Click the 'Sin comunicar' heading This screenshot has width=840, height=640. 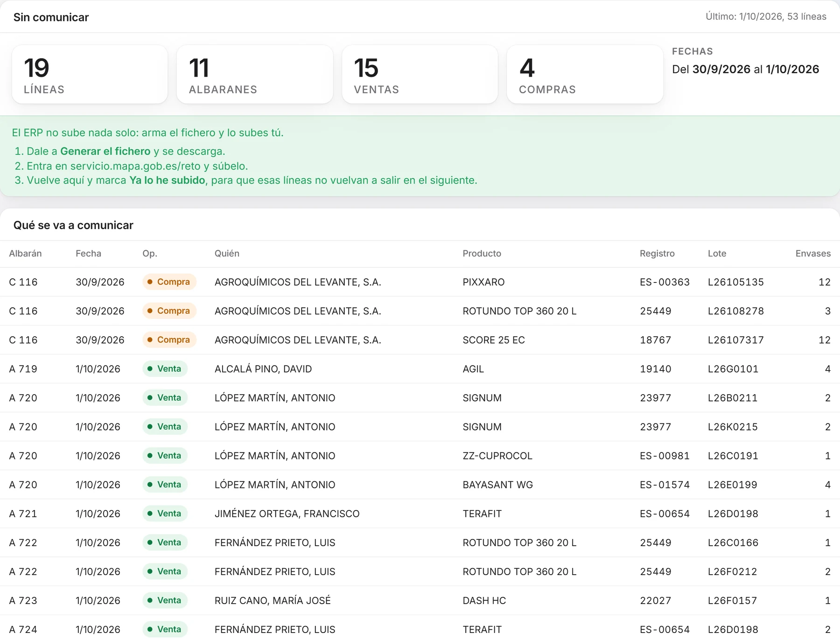(51, 17)
